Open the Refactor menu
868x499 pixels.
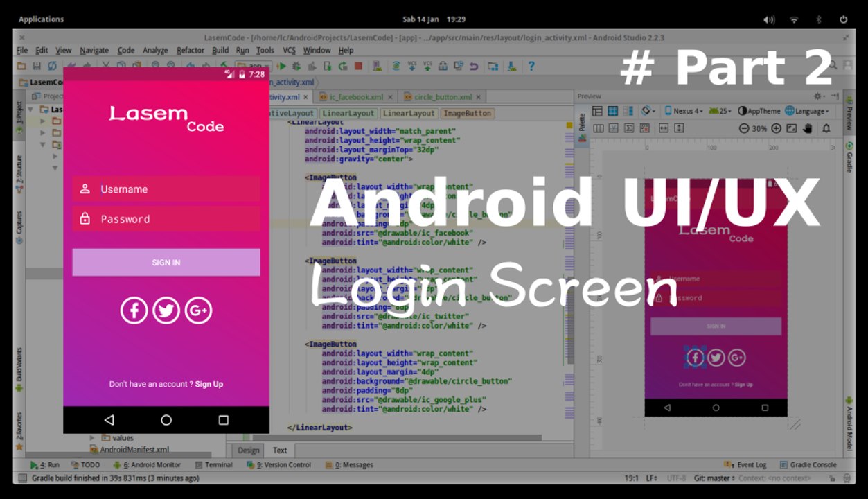[x=191, y=50]
